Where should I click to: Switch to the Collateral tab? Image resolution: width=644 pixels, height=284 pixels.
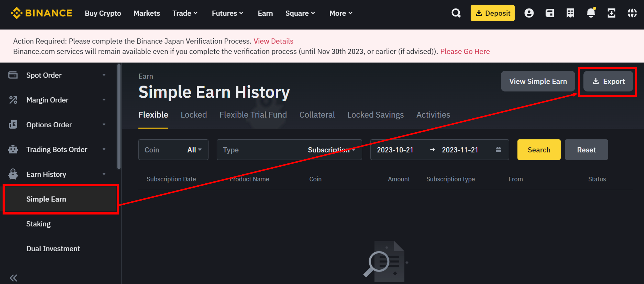(317, 115)
